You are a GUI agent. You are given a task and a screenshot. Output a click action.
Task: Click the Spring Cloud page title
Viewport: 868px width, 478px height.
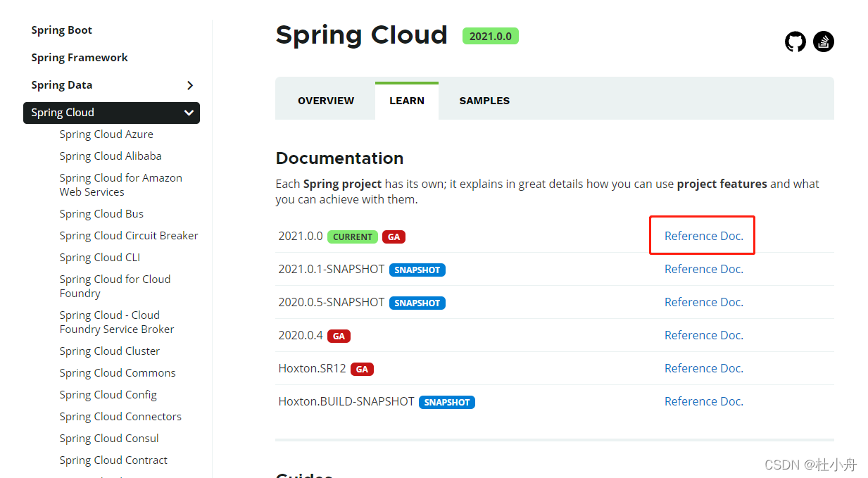click(x=361, y=34)
